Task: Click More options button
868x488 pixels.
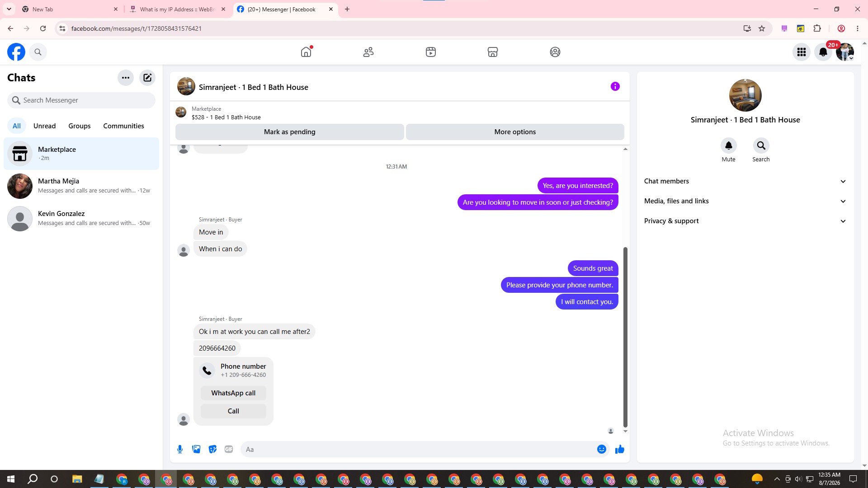Action: point(515,132)
